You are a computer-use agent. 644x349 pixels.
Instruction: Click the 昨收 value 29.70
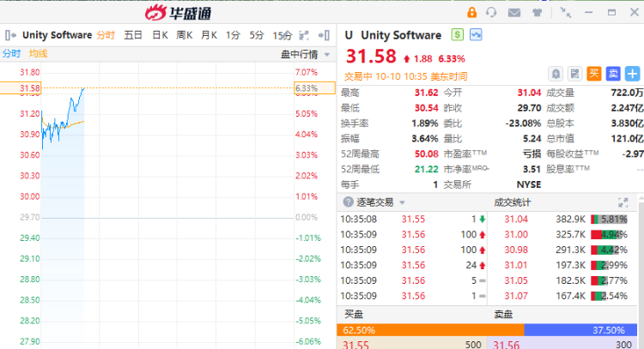click(x=529, y=108)
